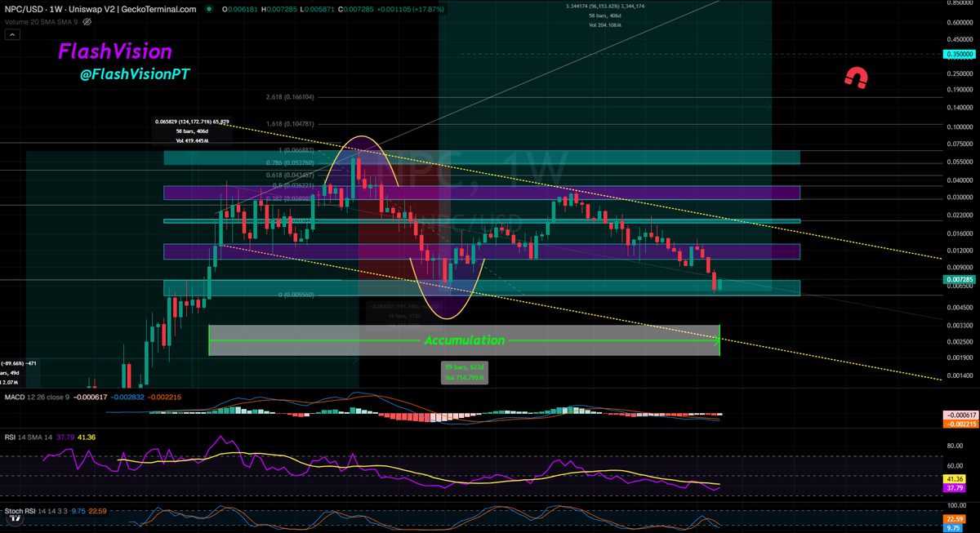Click the FlashVision watermark logo
Viewport: 980px width, 533px height.
coord(113,51)
